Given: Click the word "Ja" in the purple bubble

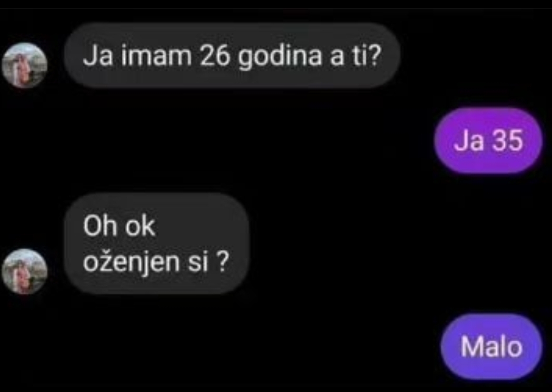Looking at the screenshot, I should 469,140.
